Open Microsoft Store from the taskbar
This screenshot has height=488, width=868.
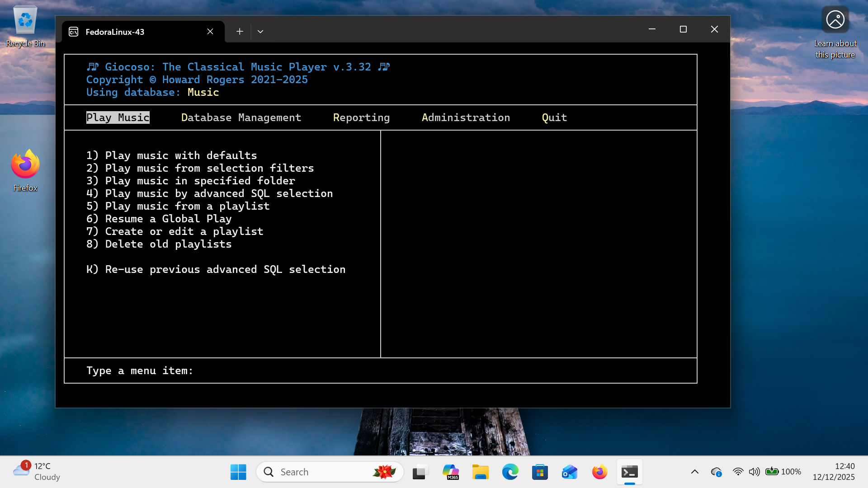point(540,472)
